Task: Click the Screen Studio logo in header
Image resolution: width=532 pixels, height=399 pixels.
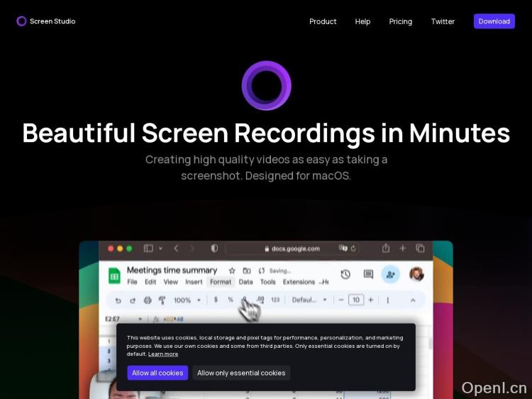Action: (46, 21)
